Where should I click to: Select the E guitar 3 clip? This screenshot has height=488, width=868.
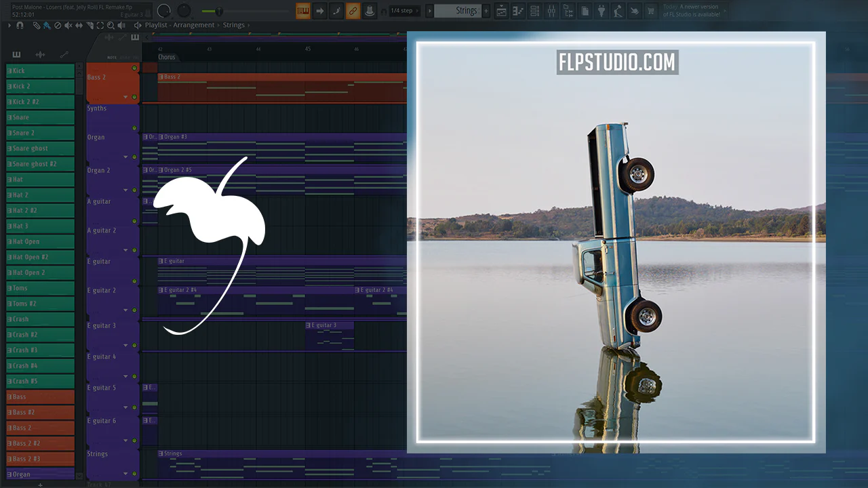pyautogui.click(x=330, y=335)
